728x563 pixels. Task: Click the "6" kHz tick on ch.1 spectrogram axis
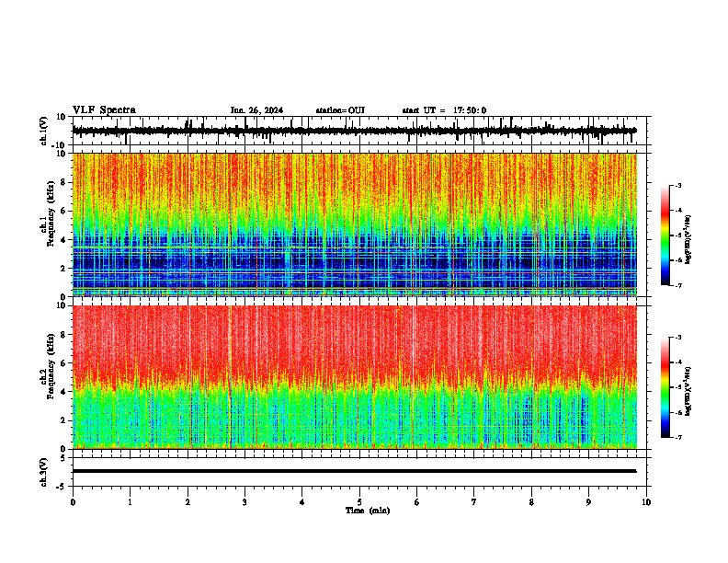pos(63,211)
